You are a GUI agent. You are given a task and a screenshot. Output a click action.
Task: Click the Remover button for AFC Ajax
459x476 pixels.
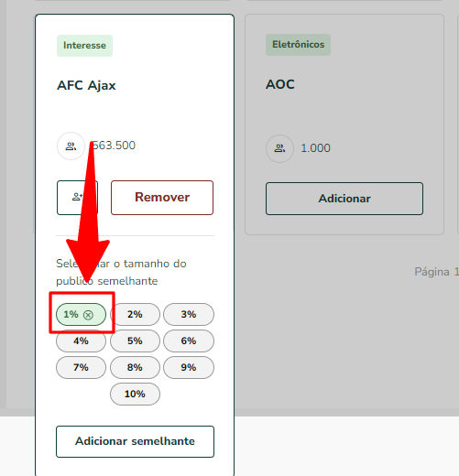pos(162,198)
